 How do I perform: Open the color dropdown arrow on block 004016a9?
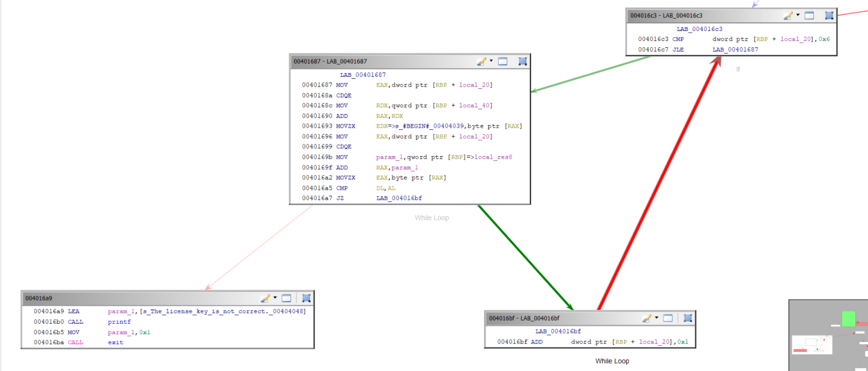coord(275,298)
